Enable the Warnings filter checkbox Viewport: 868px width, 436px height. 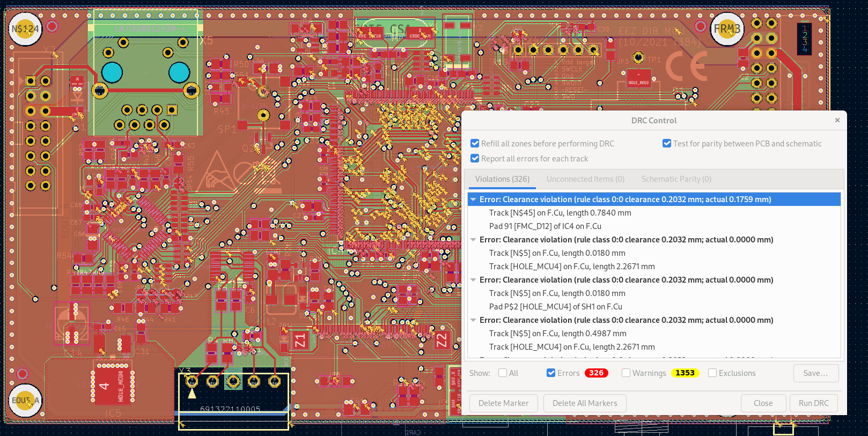626,373
